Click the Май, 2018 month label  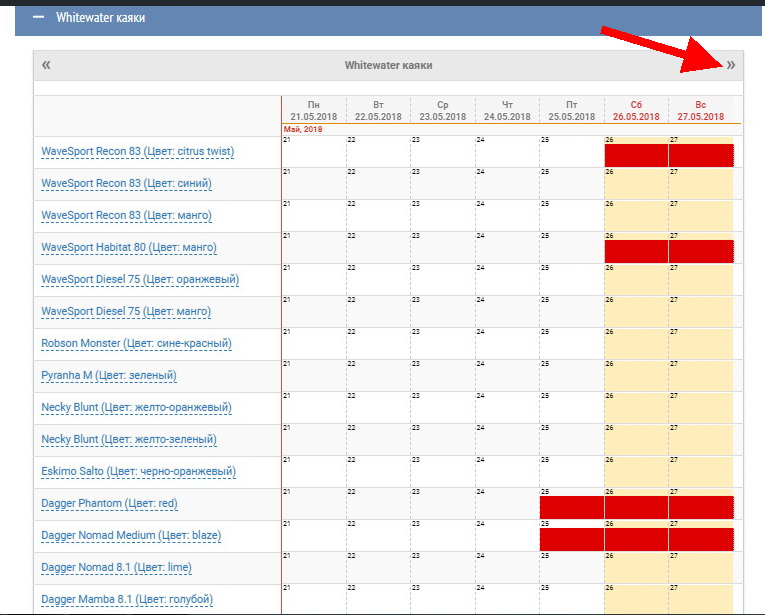pyautogui.click(x=302, y=129)
